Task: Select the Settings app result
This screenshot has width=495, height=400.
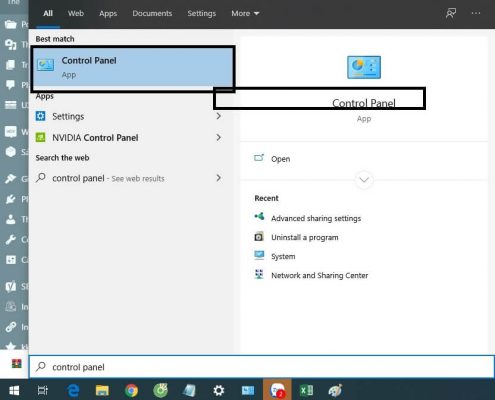Action: [x=128, y=116]
